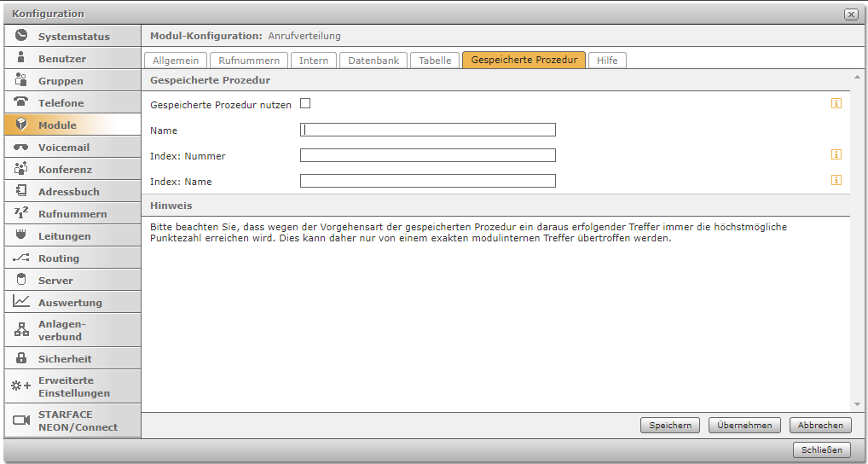Open the Auswertung chart icon
The width and height of the screenshot is (868, 464).
pyautogui.click(x=21, y=302)
